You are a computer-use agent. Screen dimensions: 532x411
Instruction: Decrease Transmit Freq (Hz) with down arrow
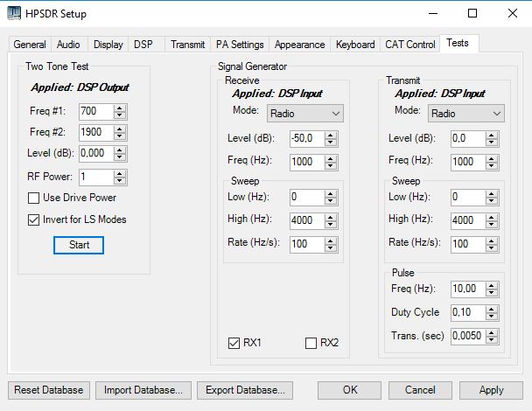click(491, 166)
